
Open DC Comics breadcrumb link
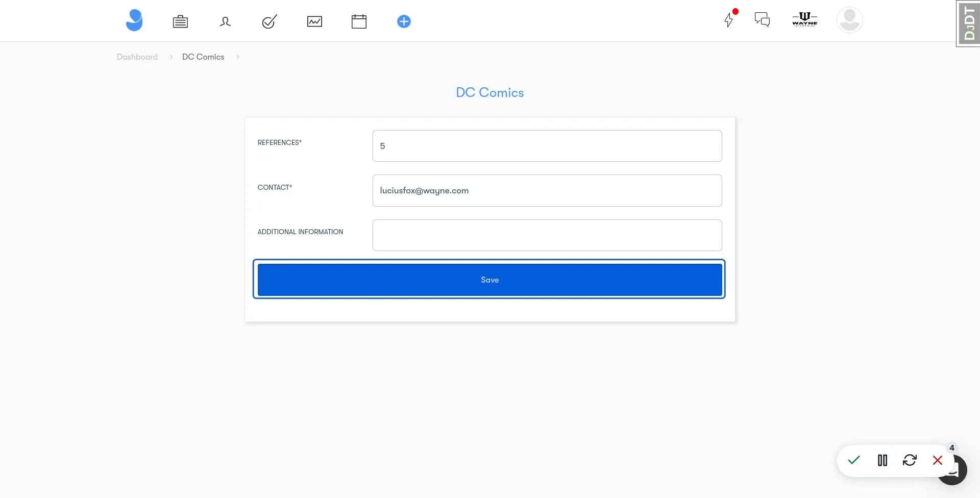coord(203,57)
